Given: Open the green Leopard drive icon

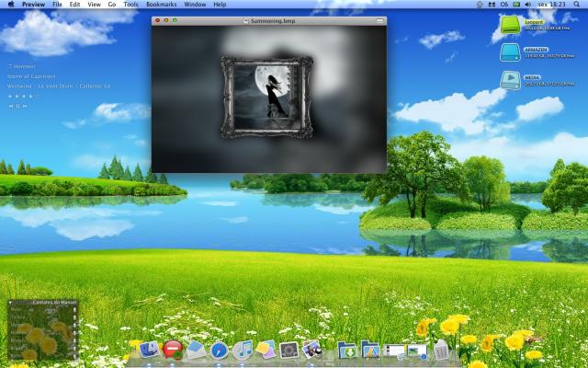Looking at the screenshot, I should coord(511,25).
